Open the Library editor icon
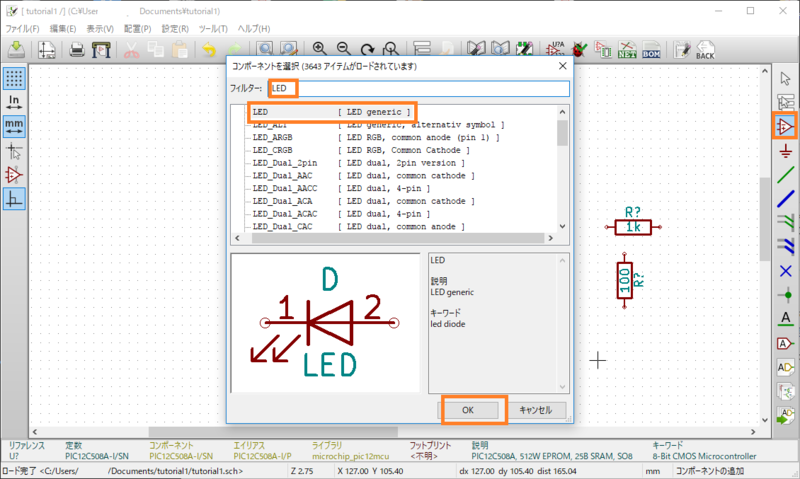Image resolution: width=800 pixels, height=479 pixels. click(x=476, y=49)
